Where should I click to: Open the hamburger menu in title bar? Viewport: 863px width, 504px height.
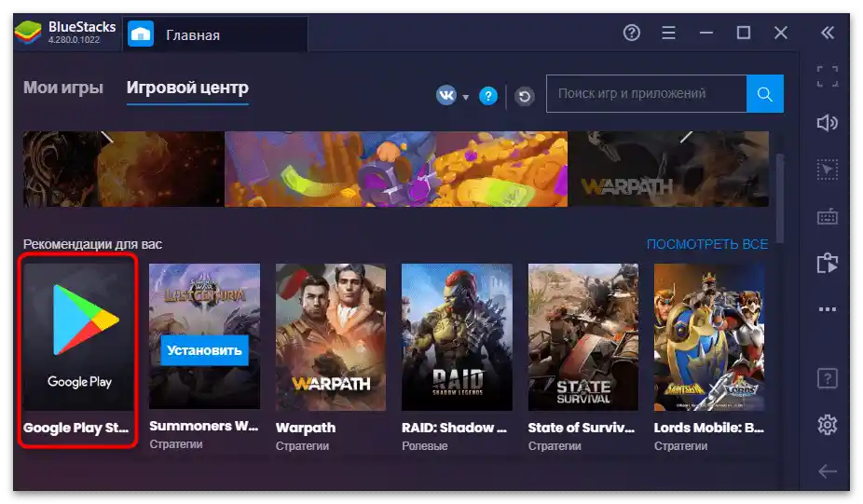click(668, 33)
